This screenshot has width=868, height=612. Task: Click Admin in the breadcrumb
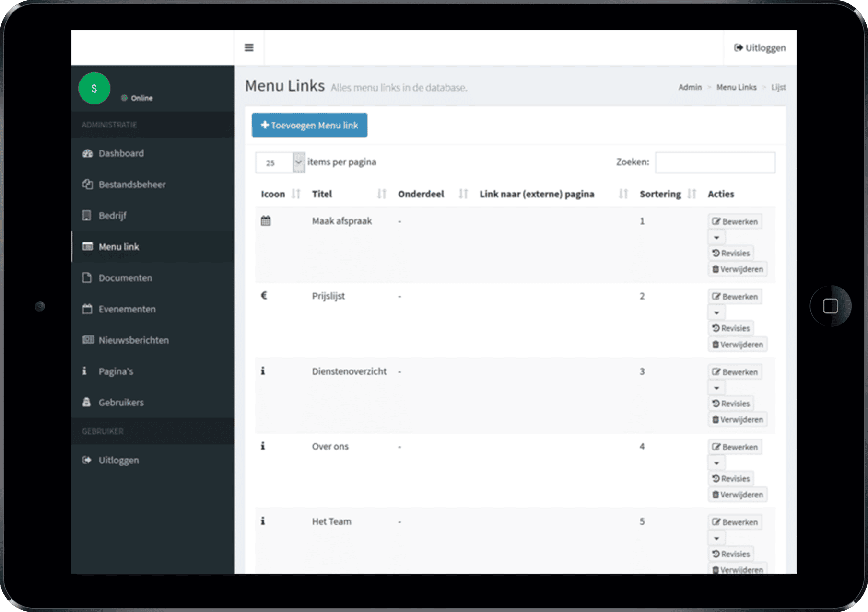(x=690, y=87)
